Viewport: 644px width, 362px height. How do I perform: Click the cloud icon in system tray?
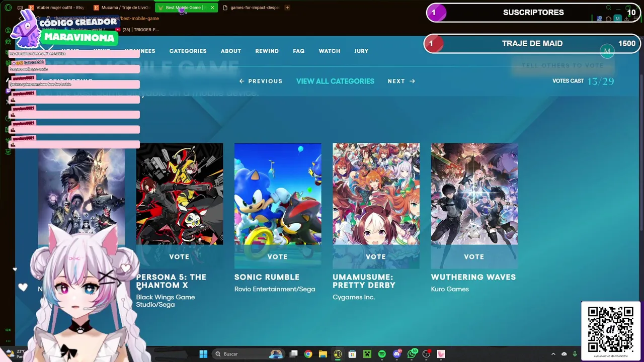coord(564,354)
